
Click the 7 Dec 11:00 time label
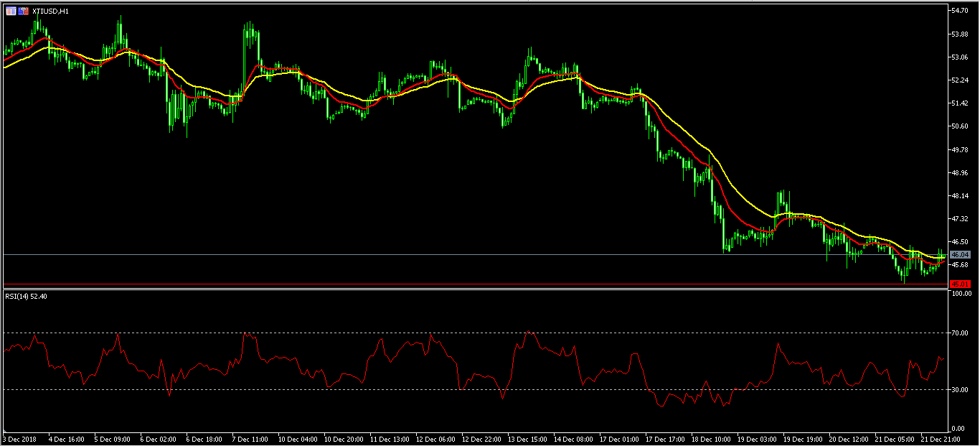[250, 438]
